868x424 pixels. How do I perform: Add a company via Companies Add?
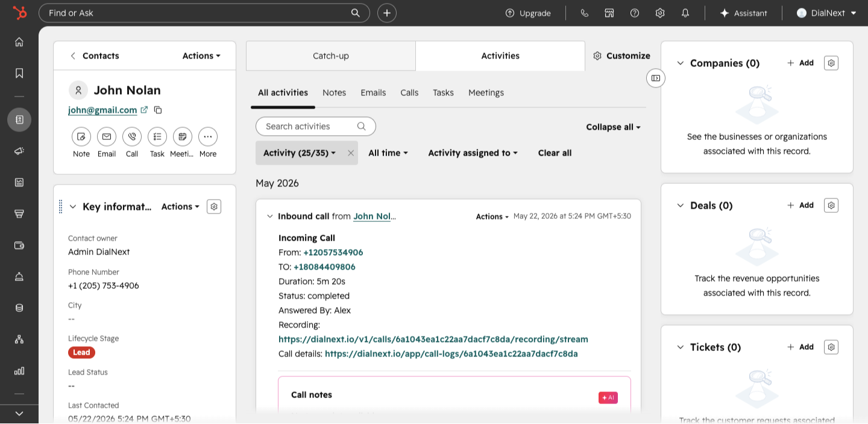point(800,63)
